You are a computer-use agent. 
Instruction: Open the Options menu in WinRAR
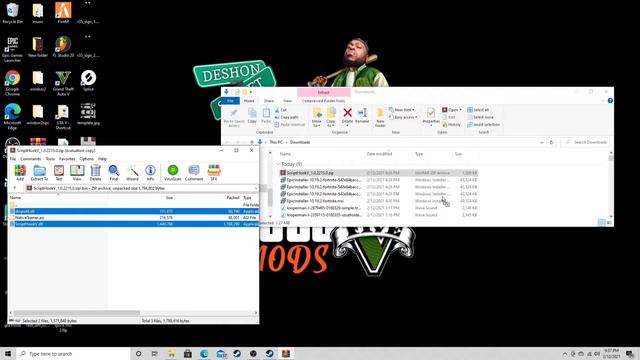coord(87,159)
